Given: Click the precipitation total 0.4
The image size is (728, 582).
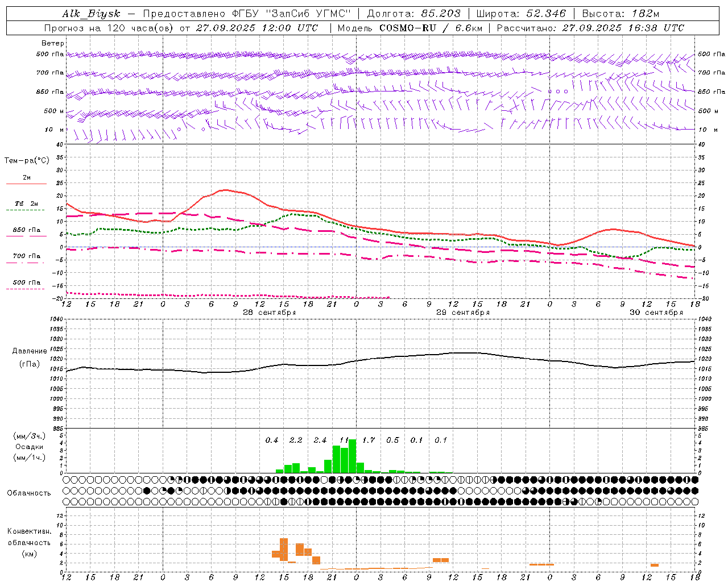Looking at the screenshot, I should [272, 440].
